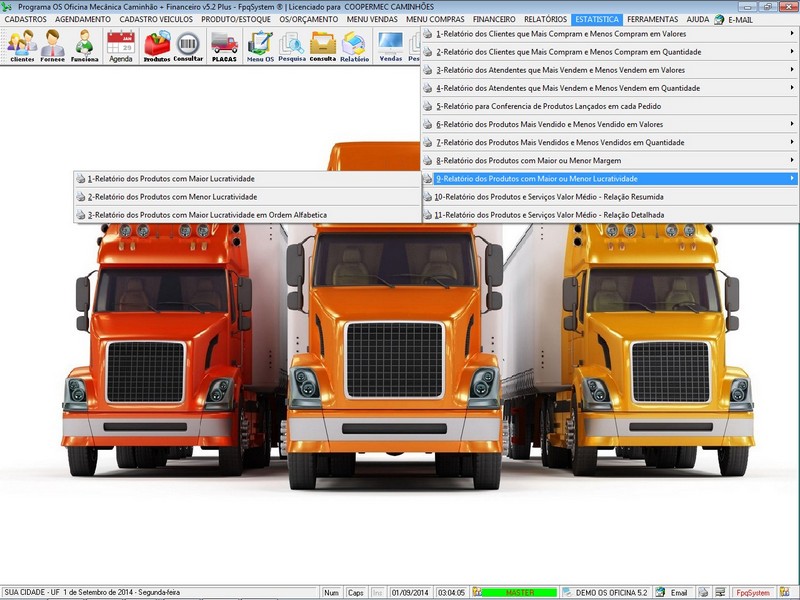Click the Pesquisa magnifier icon
This screenshot has height=600, width=800.
point(292,45)
